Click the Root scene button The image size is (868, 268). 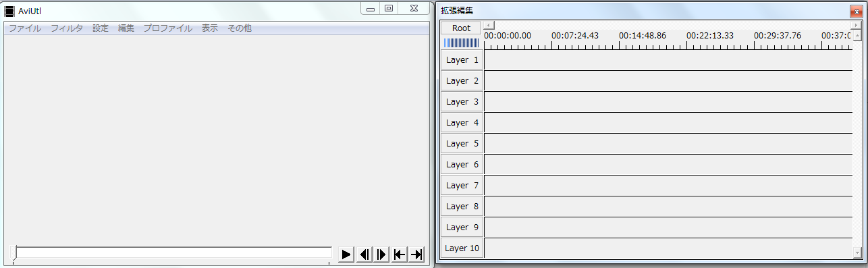462,28
